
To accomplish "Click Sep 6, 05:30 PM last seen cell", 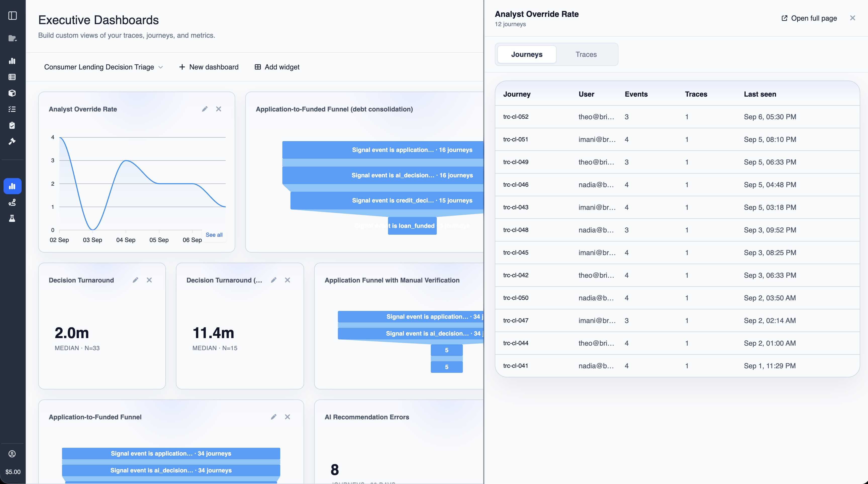I will [x=770, y=117].
